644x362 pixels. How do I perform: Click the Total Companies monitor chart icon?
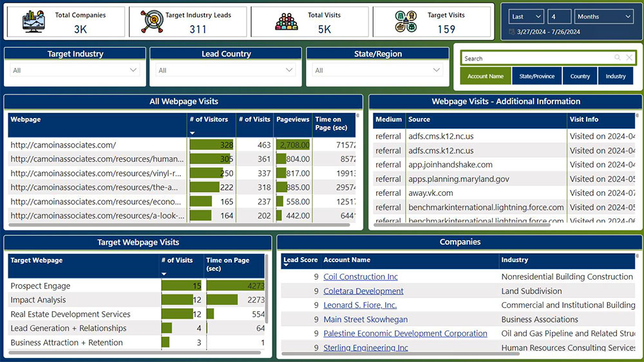tap(32, 22)
